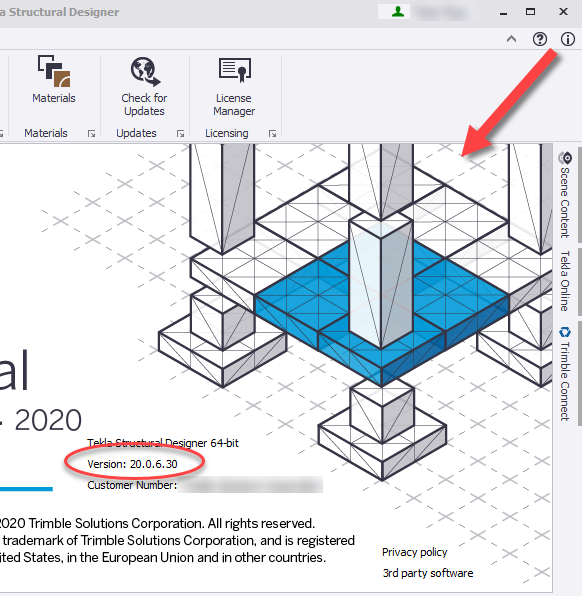
Task: Click the Help question mark icon
Action: point(539,39)
